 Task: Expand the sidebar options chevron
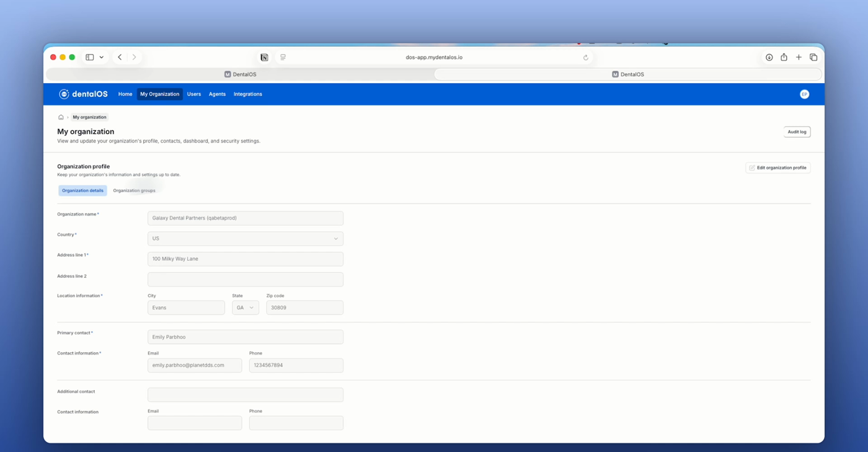coord(102,57)
